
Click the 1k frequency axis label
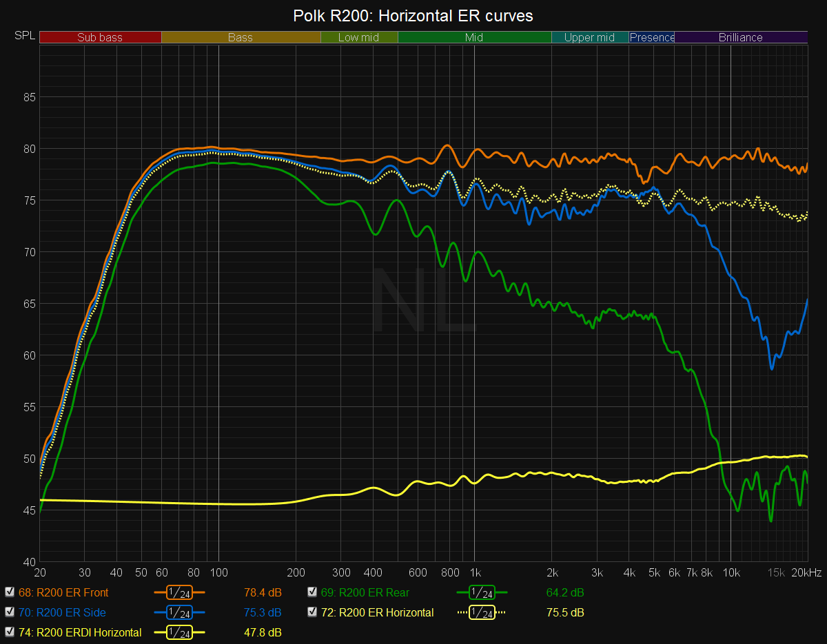pos(475,573)
